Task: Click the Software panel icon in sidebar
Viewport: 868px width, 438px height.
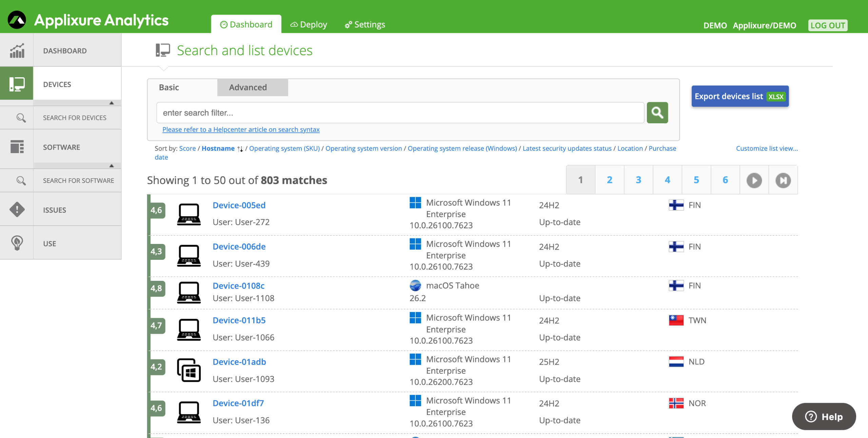Action: click(17, 147)
